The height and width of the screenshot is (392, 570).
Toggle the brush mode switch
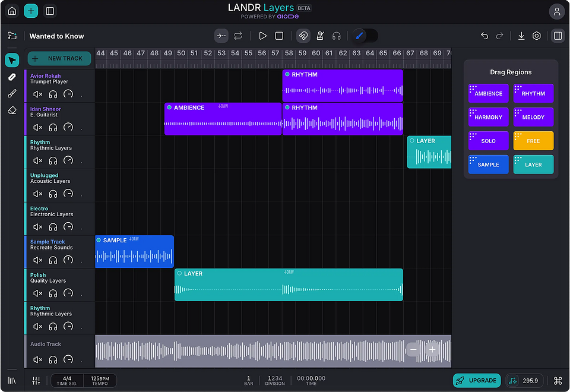pos(365,36)
